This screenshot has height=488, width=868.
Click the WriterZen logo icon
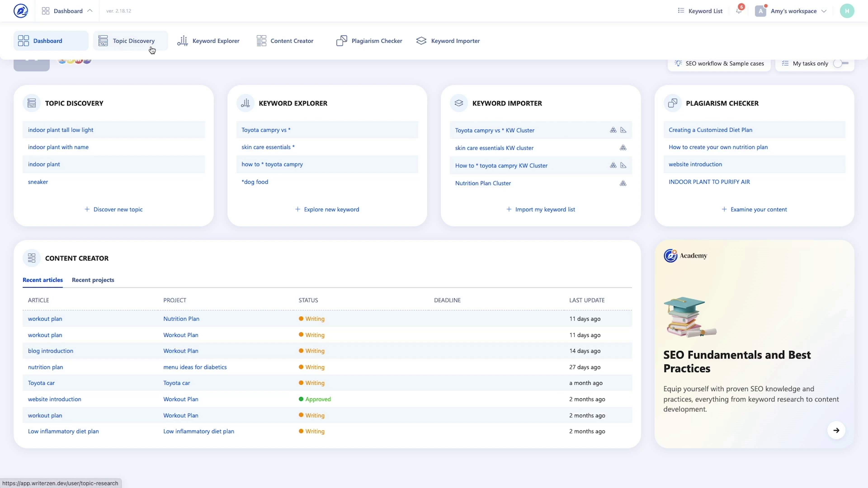pos(21,11)
